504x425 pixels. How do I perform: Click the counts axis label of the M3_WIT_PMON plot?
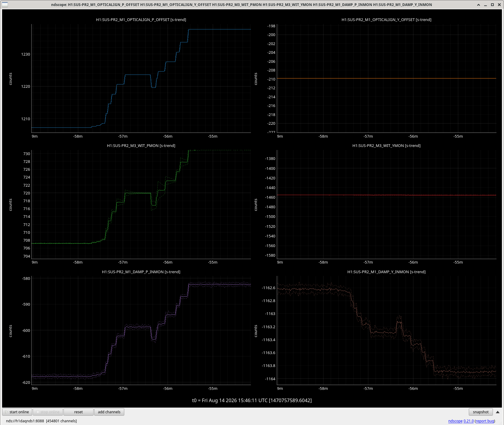[11, 205]
